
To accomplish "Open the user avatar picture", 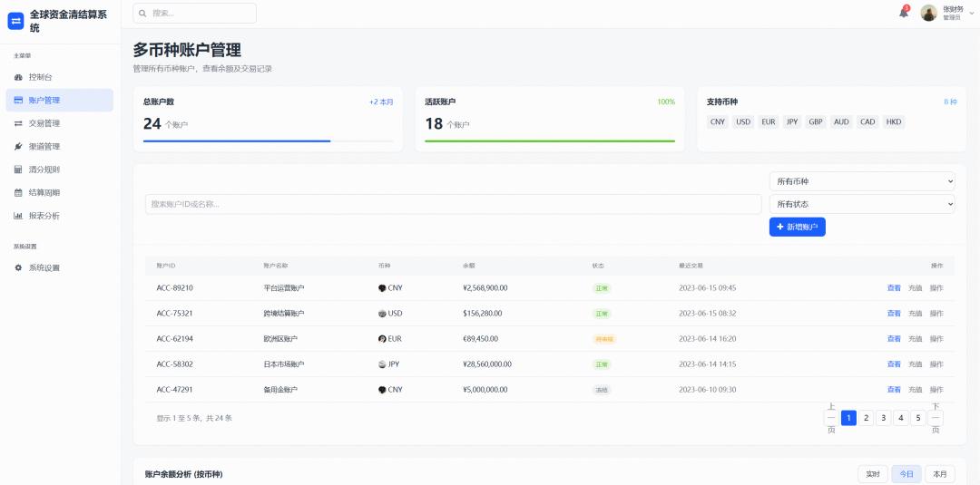I will [x=929, y=13].
